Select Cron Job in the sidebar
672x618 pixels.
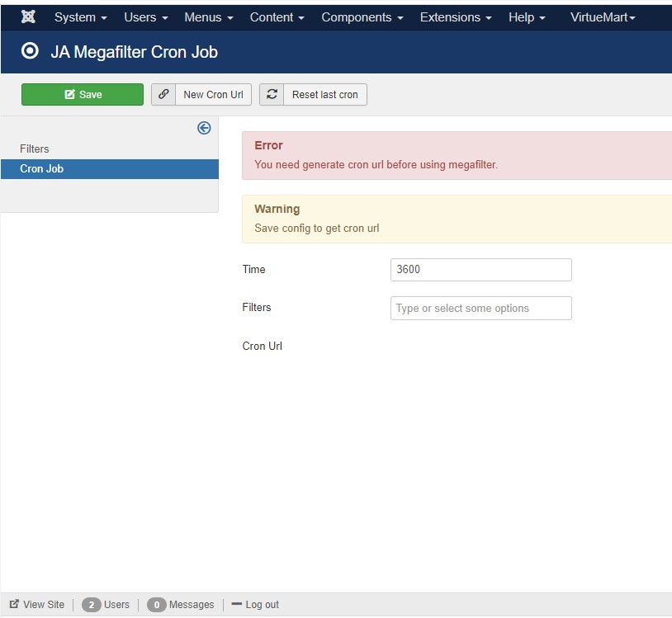point(109,169)
